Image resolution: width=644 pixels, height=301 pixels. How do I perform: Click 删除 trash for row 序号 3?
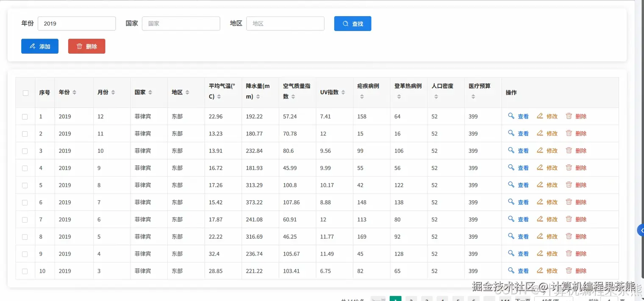coord(576,151)
